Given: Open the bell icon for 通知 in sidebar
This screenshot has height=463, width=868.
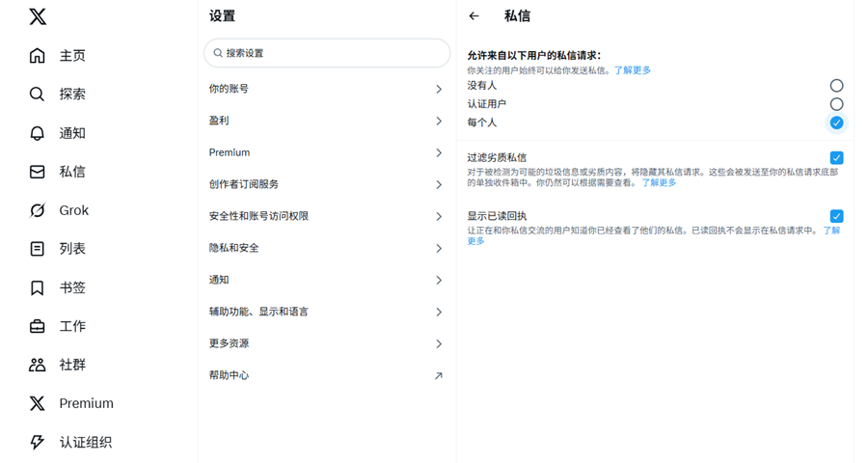Looking at the screenshot, I should click(37, 133).
